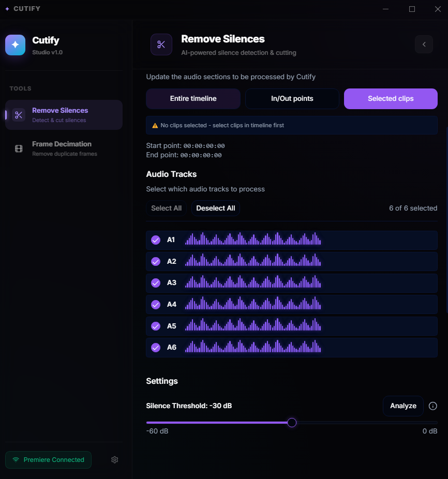Image resolution: width=448 pixels, height=479 pixels.
Task: Click the Premiere Connected status button
Action: pos(48,460)
